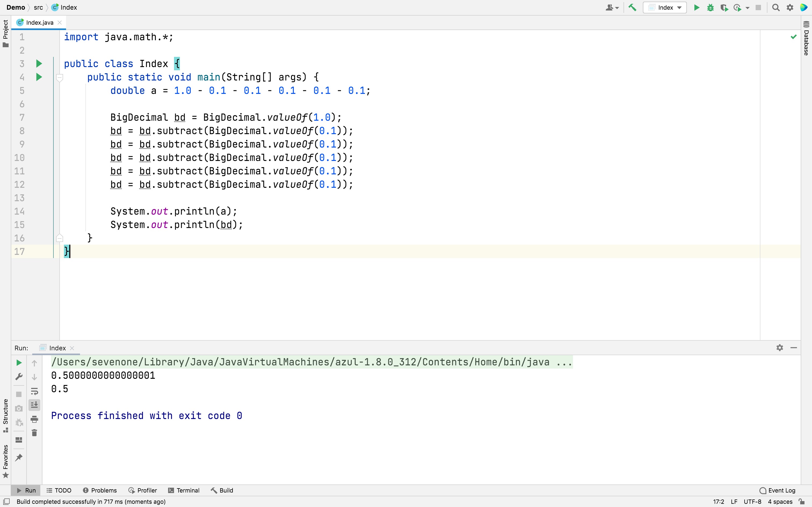Toggle scroll to end in console
The width and height of the screenshot is (812, 507).
(34, 405)
